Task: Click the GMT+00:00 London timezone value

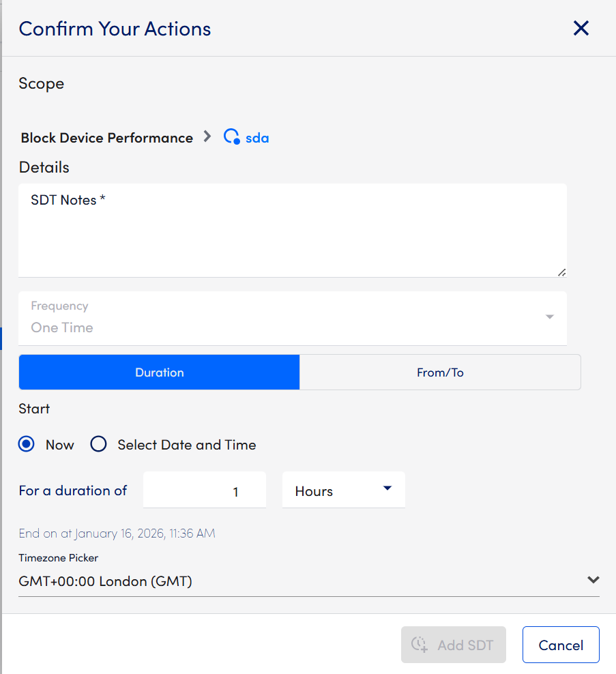Action: (x=106, y=581)
